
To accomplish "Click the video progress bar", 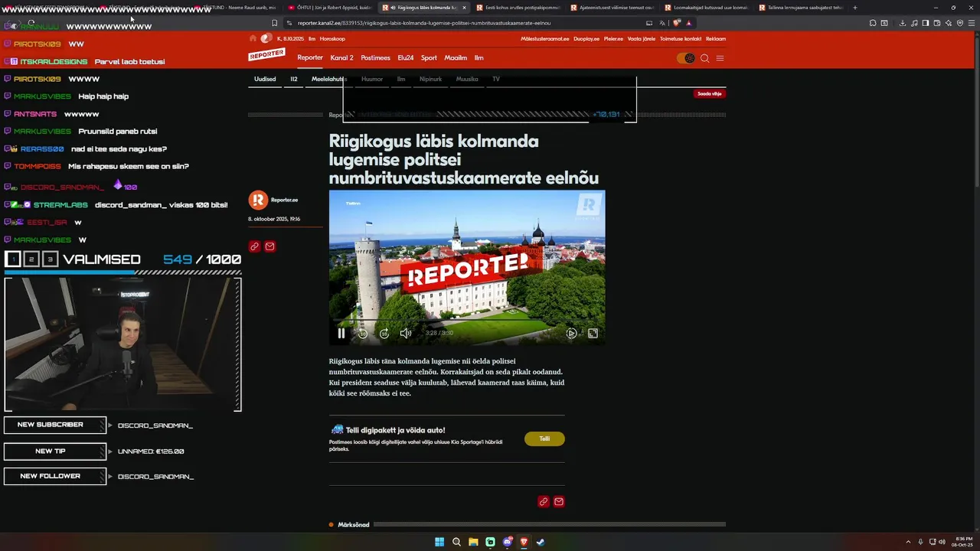I will click(467, 321).
